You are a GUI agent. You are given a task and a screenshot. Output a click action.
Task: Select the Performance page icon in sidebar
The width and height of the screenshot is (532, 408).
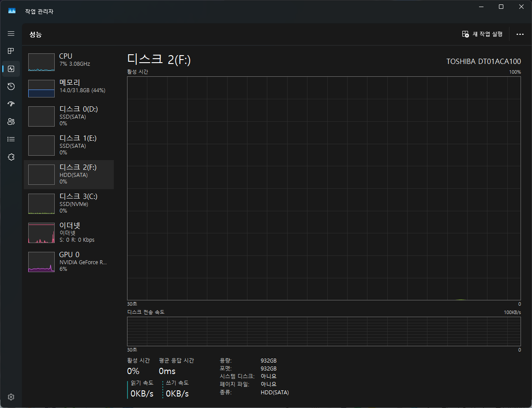(11, 69)
